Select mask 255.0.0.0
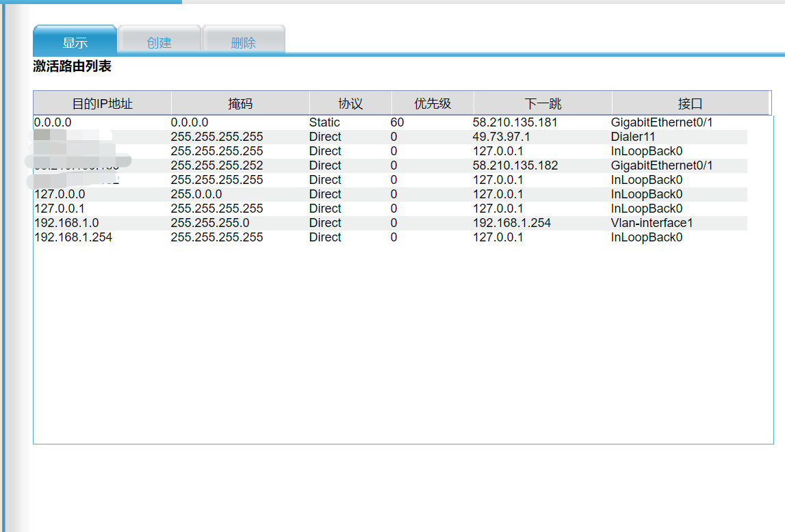This screenshot has height=532, width=785. coord(196,194)
